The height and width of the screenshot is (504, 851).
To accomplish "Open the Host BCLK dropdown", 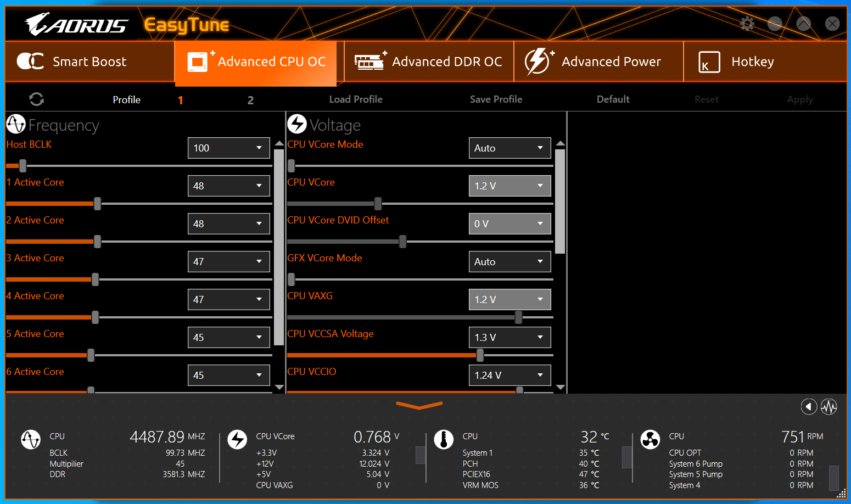I will click(228, 148).
